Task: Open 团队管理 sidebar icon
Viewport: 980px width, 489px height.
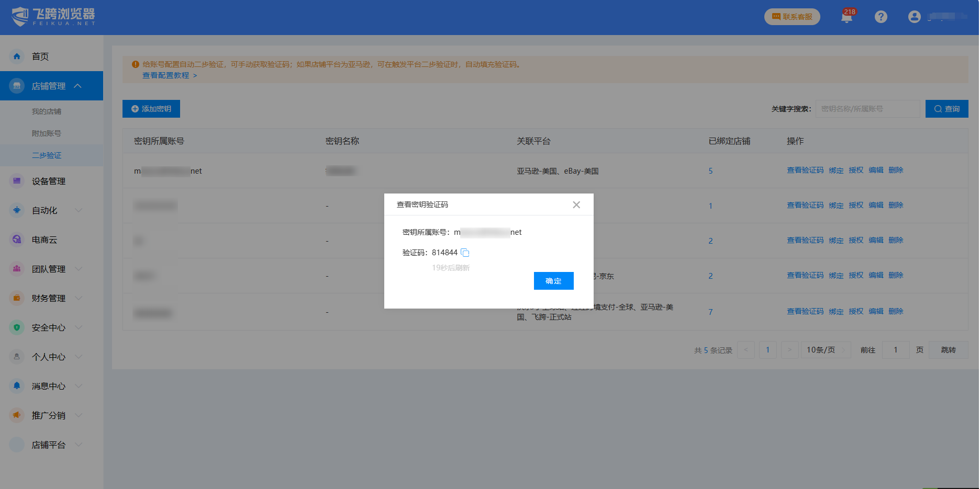Action: tap(17, 269)
